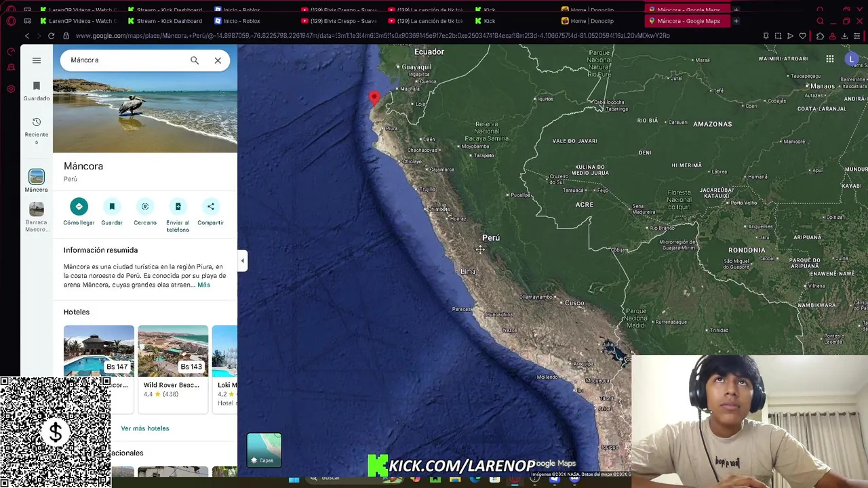The width and height of the screenshot is (868, 488).
Task: Click the Manaos label on the map
Action: click(823, 86)
